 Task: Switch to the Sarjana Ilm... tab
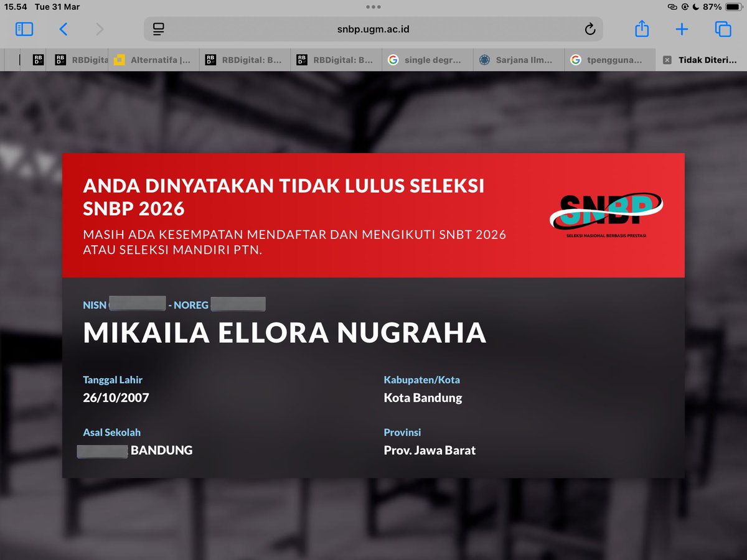(519, 60)
